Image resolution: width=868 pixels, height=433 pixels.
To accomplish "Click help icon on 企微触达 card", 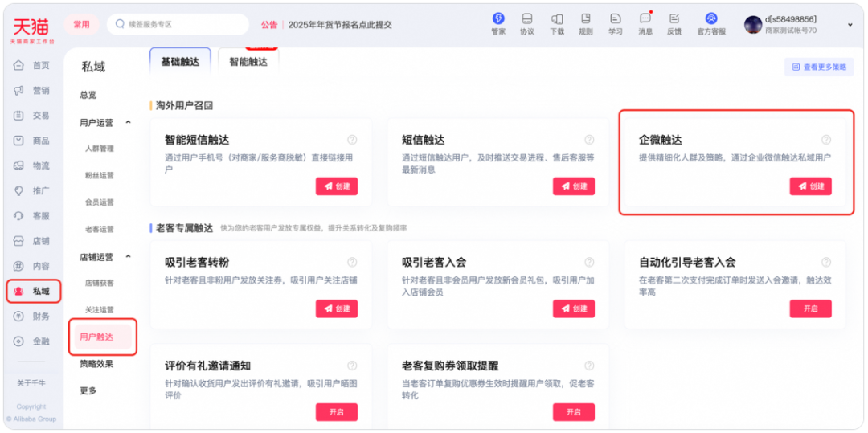I will 826,140.
